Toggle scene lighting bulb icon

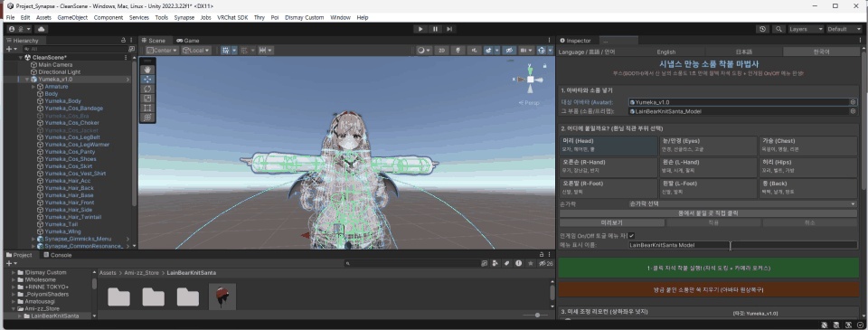point(458,50)
